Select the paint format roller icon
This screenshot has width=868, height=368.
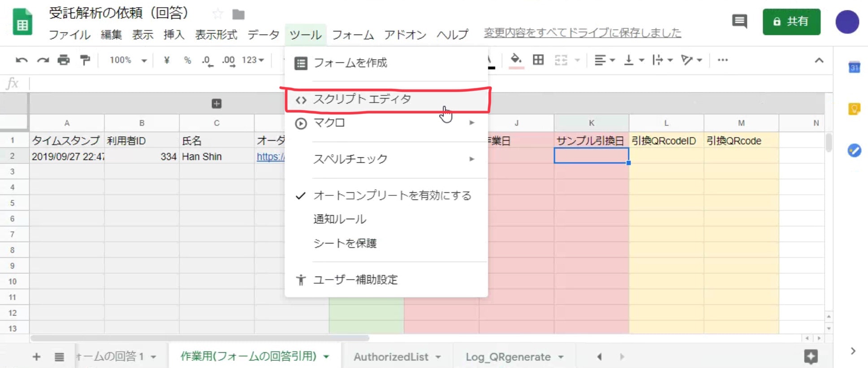click(x=85, y=60)
